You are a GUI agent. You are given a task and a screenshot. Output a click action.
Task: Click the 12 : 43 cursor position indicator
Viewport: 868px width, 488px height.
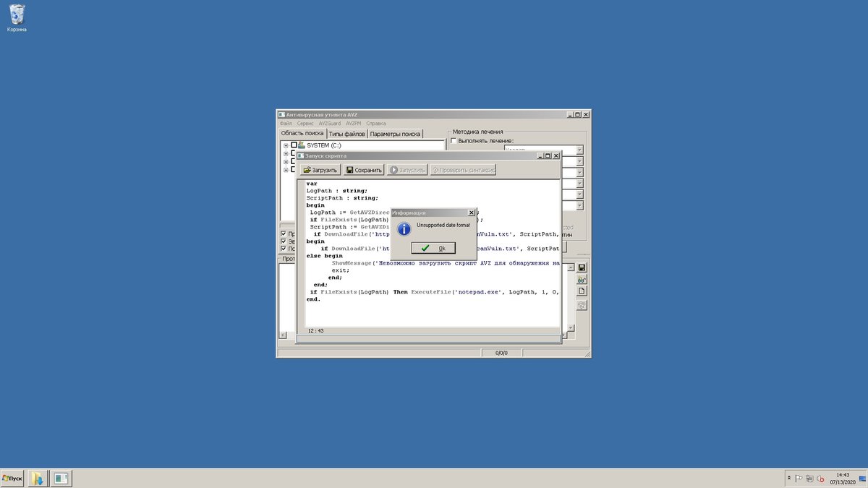(x=315, y=330)
